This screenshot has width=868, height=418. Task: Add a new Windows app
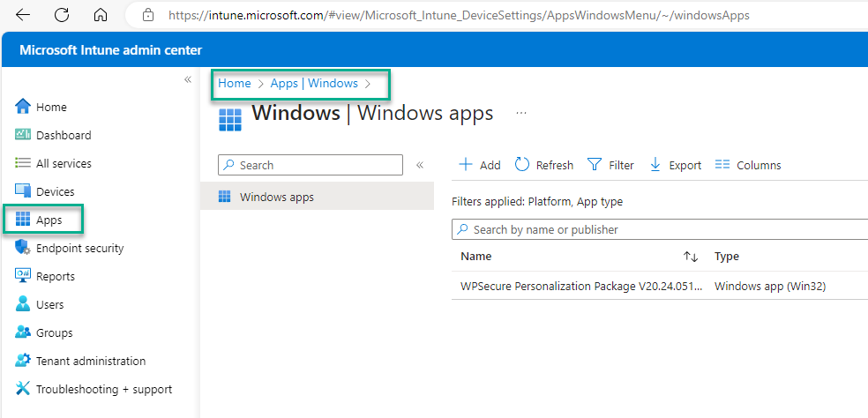[480, 165]
